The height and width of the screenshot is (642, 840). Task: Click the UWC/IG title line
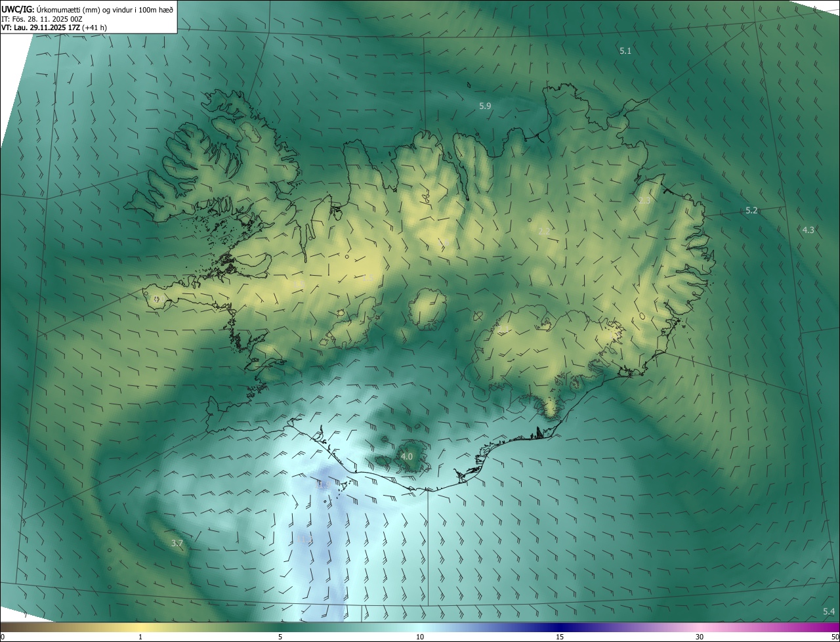[87, 9]
